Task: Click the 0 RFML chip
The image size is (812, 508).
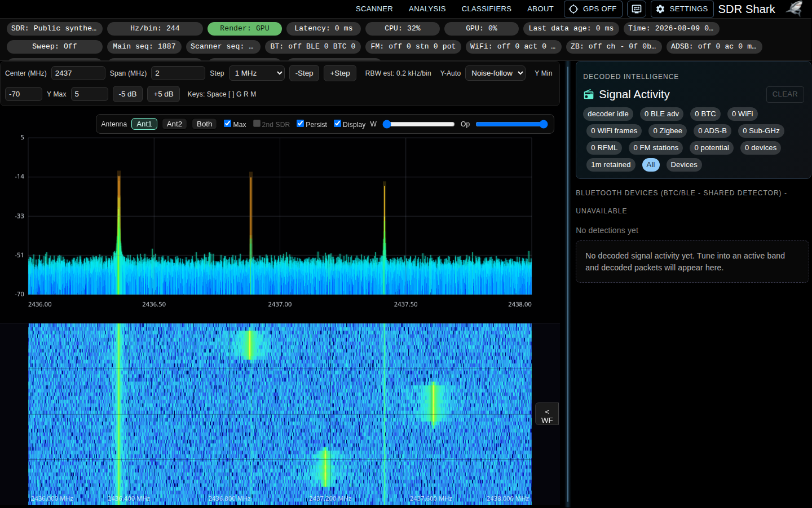Action: click(x=604, y=148)
